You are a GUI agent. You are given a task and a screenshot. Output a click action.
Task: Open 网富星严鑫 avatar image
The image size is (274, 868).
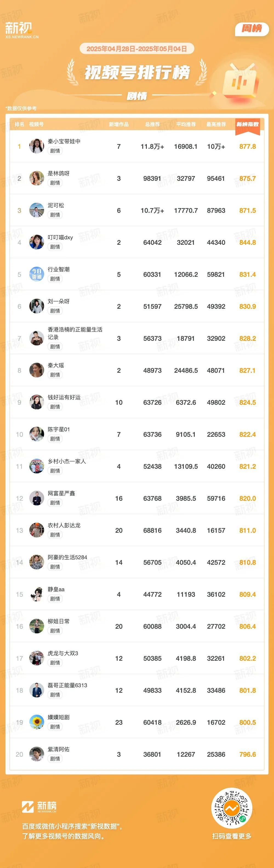pyautogui.click(x=36, y=498)
